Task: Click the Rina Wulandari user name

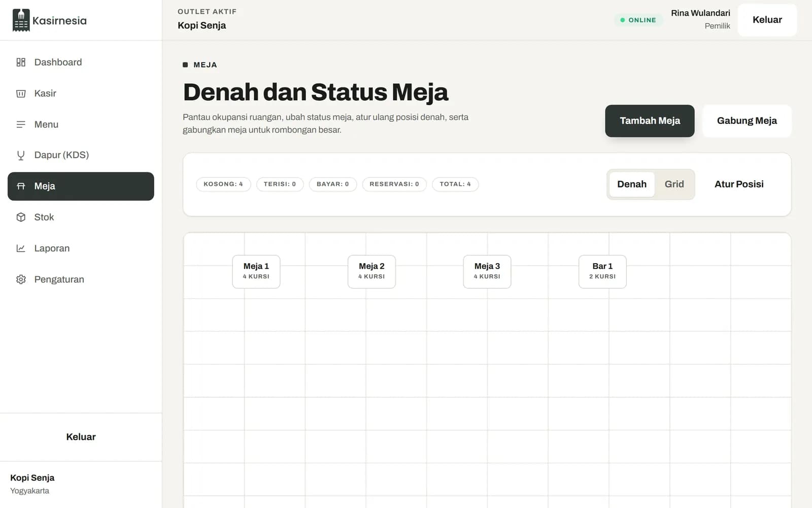Action: click(700, 13)
